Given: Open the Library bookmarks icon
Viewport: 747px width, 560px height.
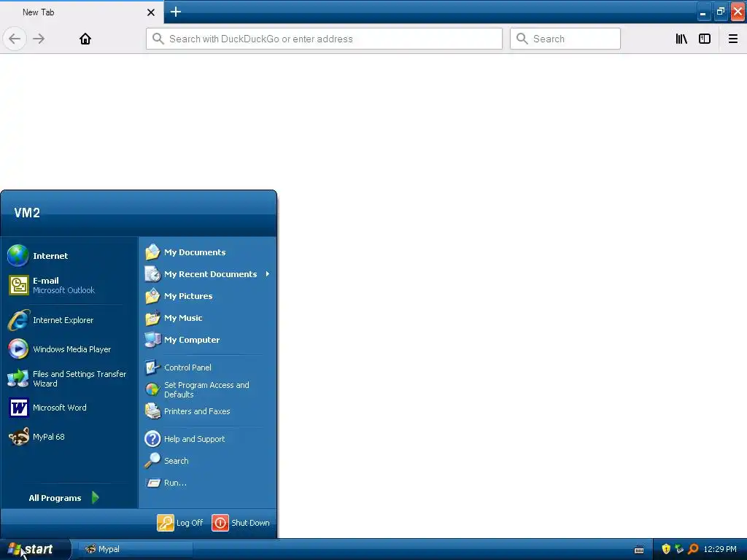Looking at the screenshot, I should tap(681, 39).
